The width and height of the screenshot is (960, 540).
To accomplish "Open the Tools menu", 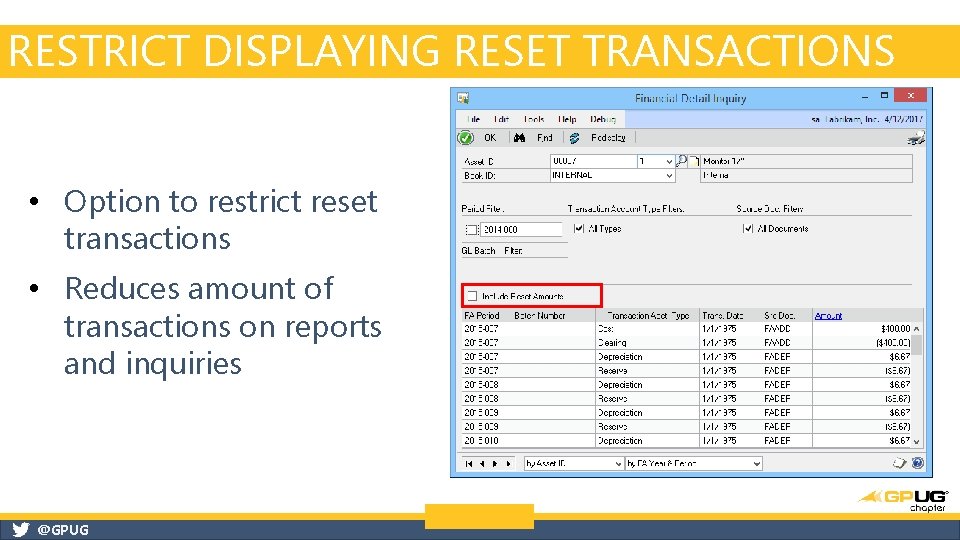I will click(x=534, y=119).
